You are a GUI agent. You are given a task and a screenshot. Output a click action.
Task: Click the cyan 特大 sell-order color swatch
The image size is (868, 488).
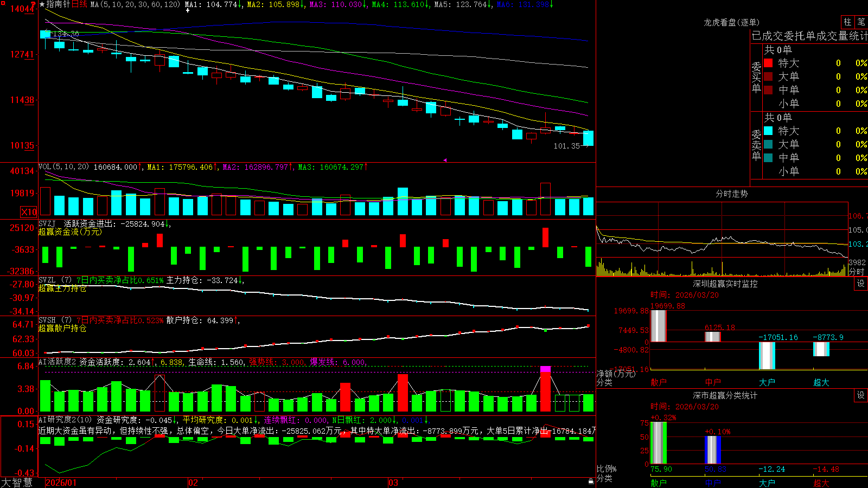pyautogui.click(x=768, y=131)
